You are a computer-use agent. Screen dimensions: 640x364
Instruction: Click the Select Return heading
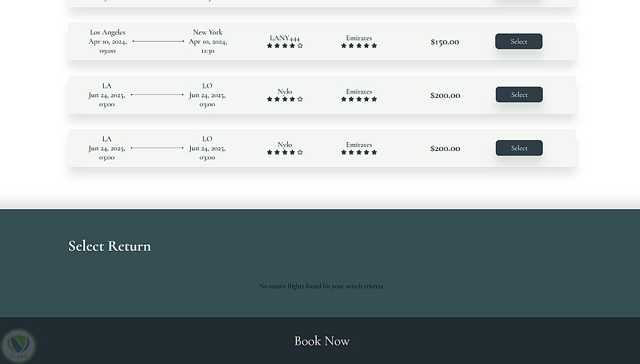pyautogui.click(x=109, y=246)
